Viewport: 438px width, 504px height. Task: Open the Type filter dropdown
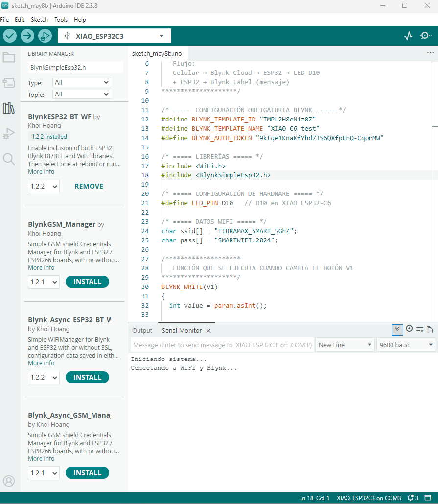click(82, 83)
